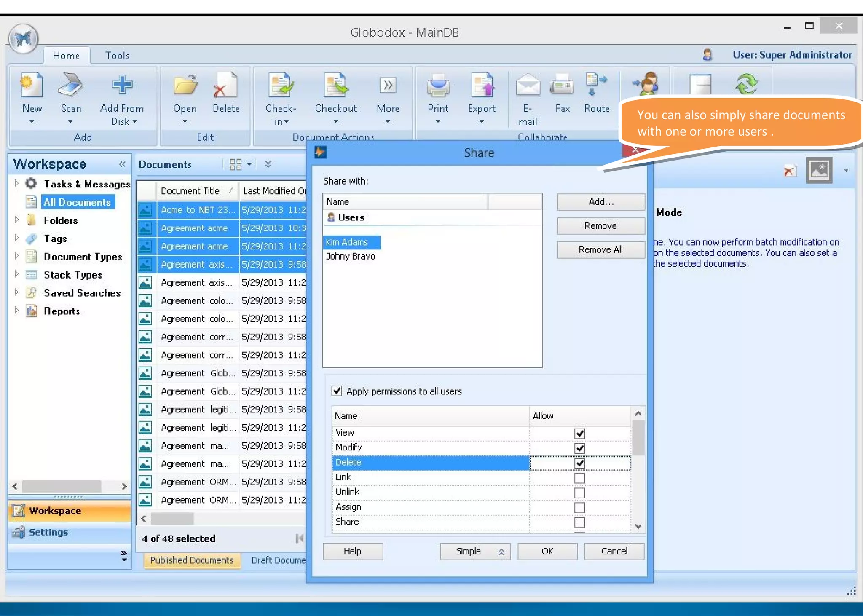Click the Add From Disk plus icon

tap(122, 85)
